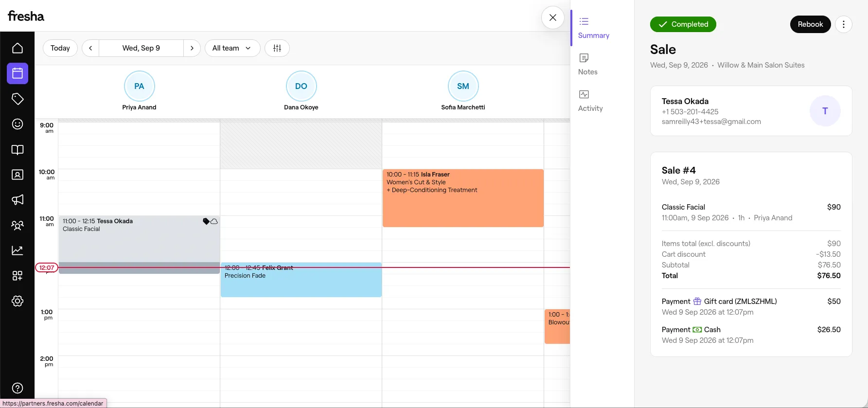Switch to the Activity tab
This screenshot has height=408, width=868.
590,101
